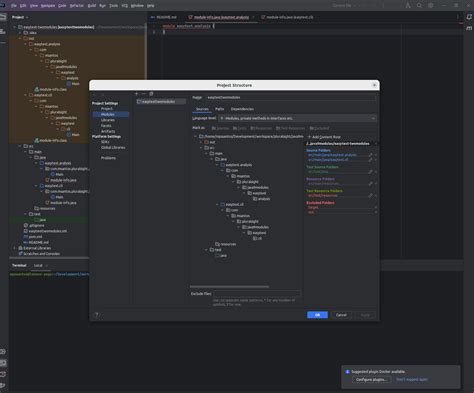Select Facets under Project Settings
The image size is (474, 393).
point(106,126)
